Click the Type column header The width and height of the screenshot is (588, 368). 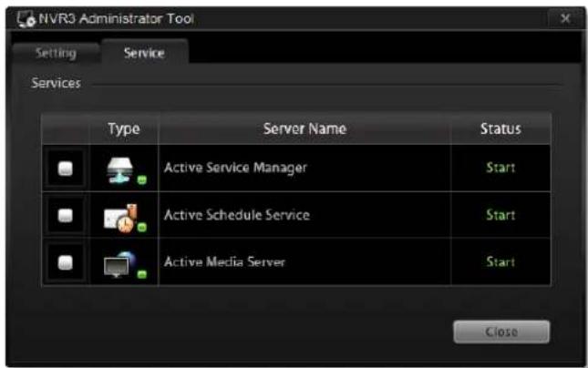click(124, 128)
